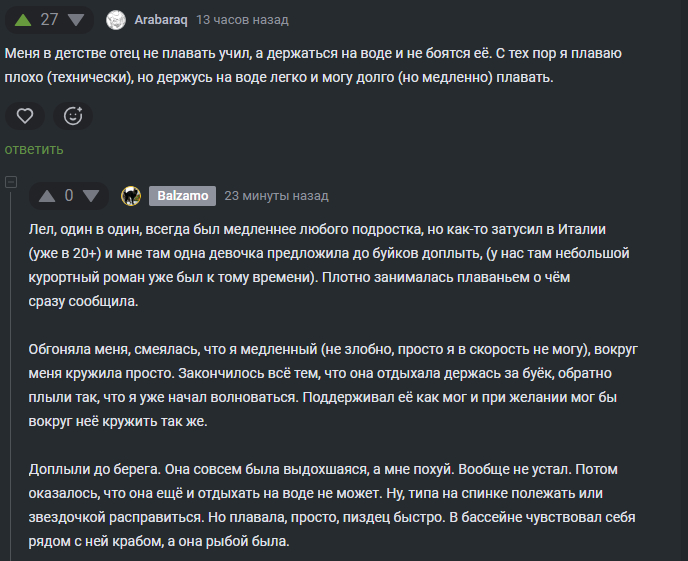The height and width of the screenshot is (561, 688).
Task: Upvote Arabaraq's comment with green arrow
Action: [23, 19]
